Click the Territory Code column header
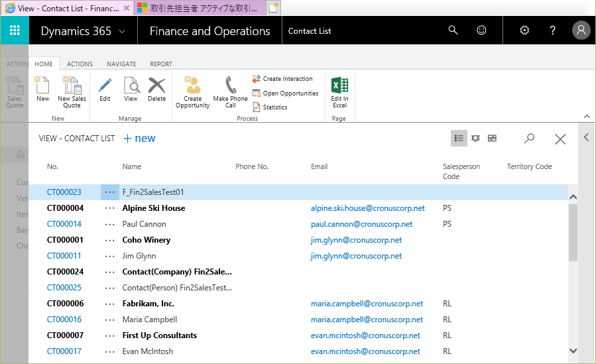This screenshot has width=596, height=364. [x=529, y=166]
